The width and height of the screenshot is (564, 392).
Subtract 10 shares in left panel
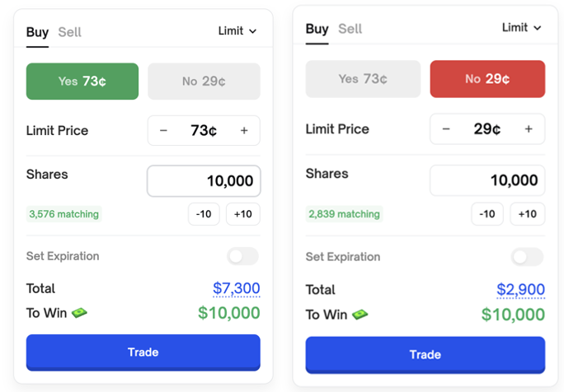point(204,214)
